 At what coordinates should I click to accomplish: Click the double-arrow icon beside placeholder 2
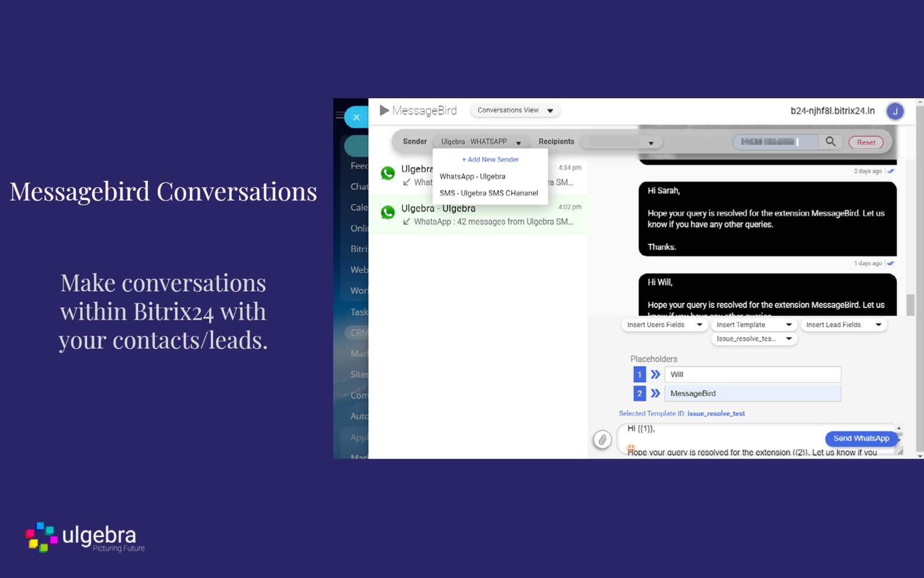(655, 394)
